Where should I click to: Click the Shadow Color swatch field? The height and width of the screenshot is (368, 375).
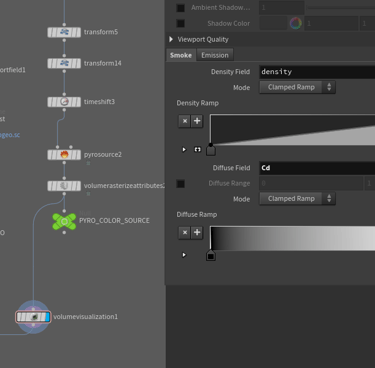click(x=273, y=23)
